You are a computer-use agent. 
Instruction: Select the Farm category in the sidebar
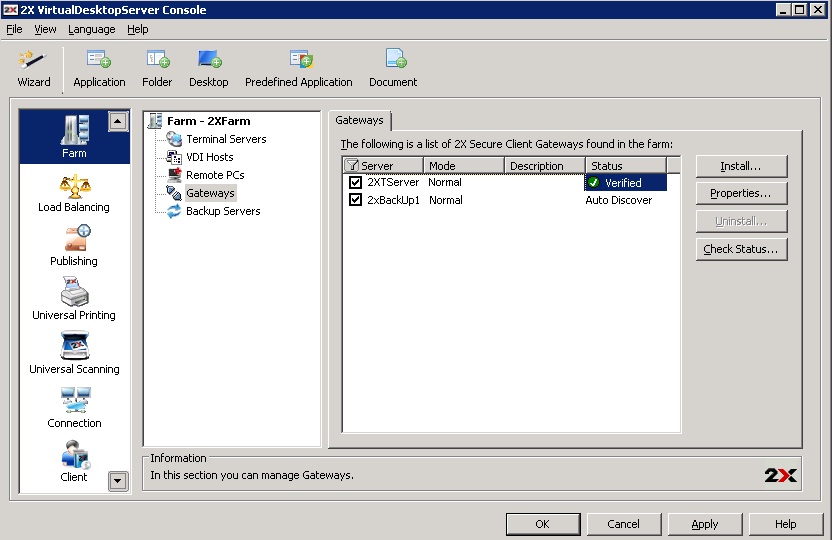point(74,137)
